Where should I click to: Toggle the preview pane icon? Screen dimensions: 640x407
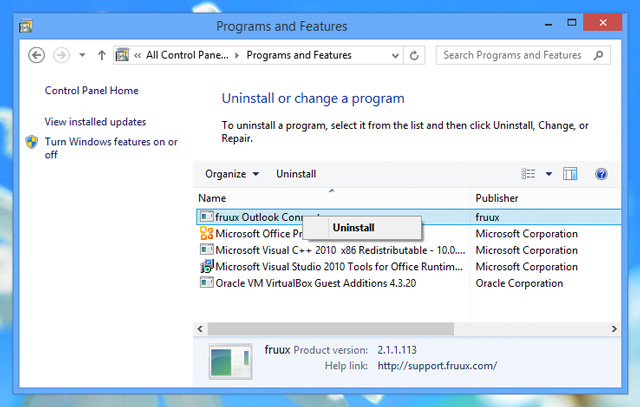tap(570, 174)
